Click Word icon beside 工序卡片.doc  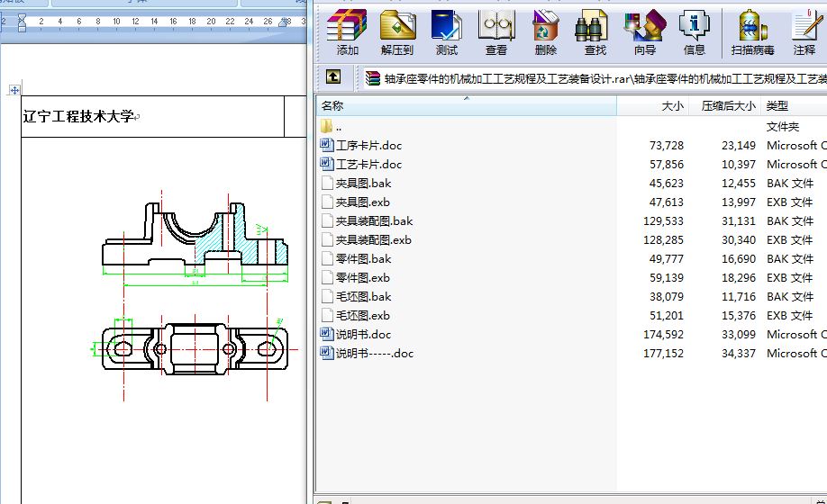pos(327,145)
